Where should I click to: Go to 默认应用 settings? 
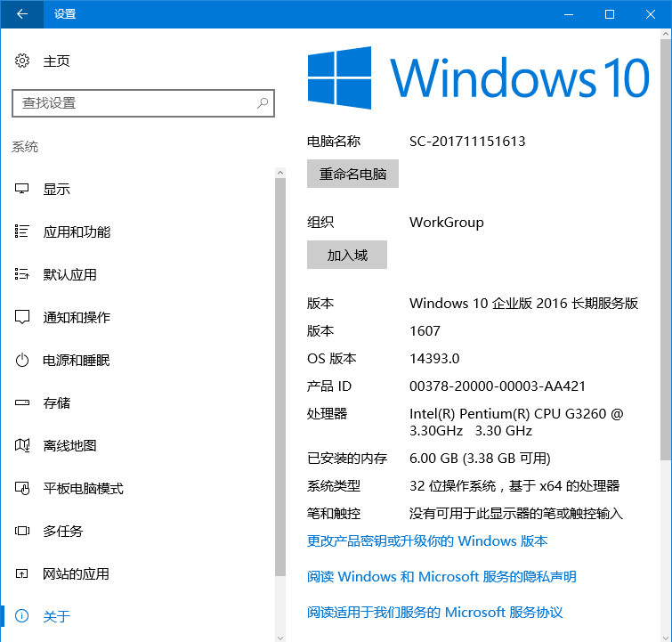pyautogui.click(x=69, y=274)
